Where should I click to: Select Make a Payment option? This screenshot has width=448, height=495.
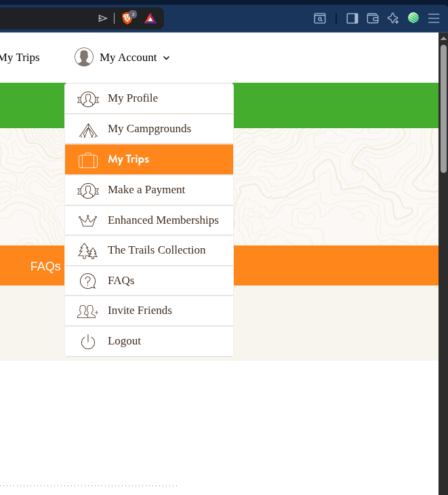(146, 190)
